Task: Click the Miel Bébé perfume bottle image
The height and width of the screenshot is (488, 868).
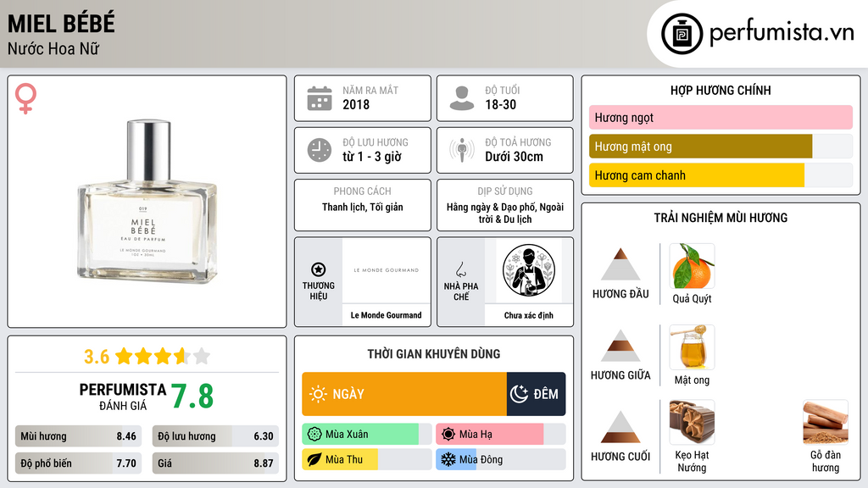Action: [147, 202]
